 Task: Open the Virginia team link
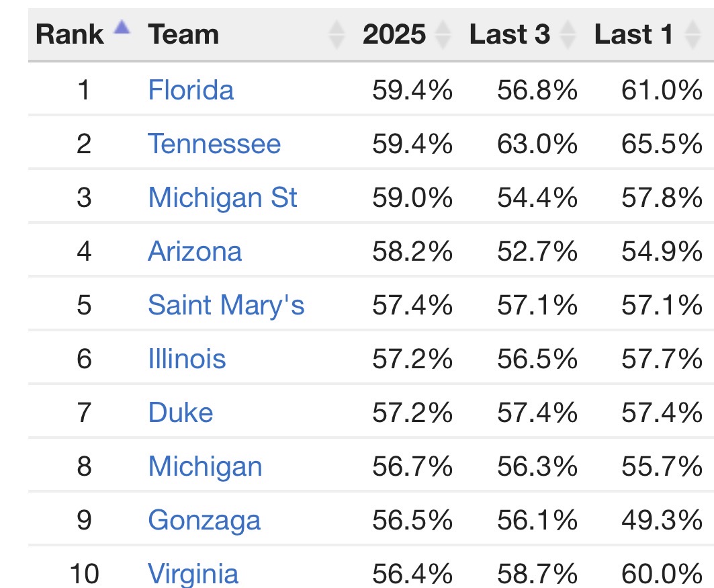click(x=193, y=574)
